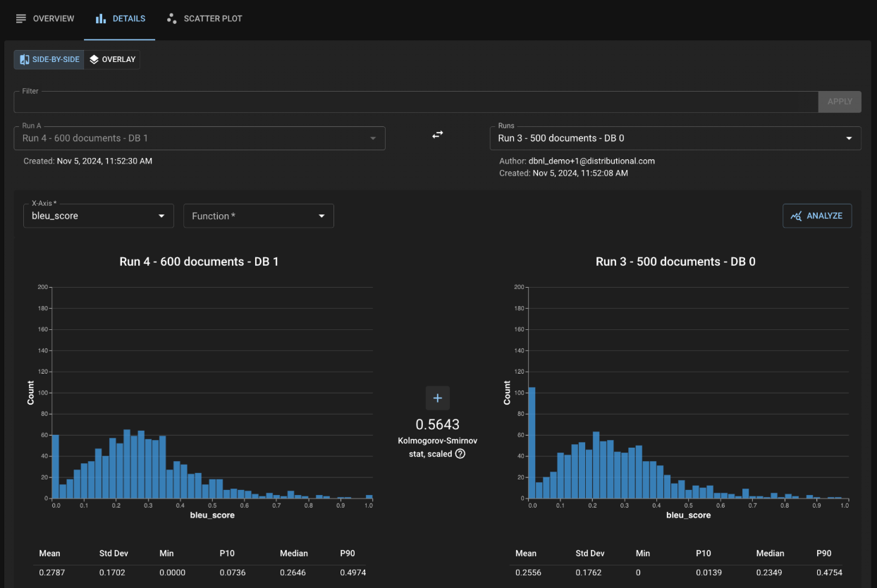The image size is (877, 588).
Task: Click the plus icon above Kolmogorov-Smirnov stat
Action: point(437,398)
